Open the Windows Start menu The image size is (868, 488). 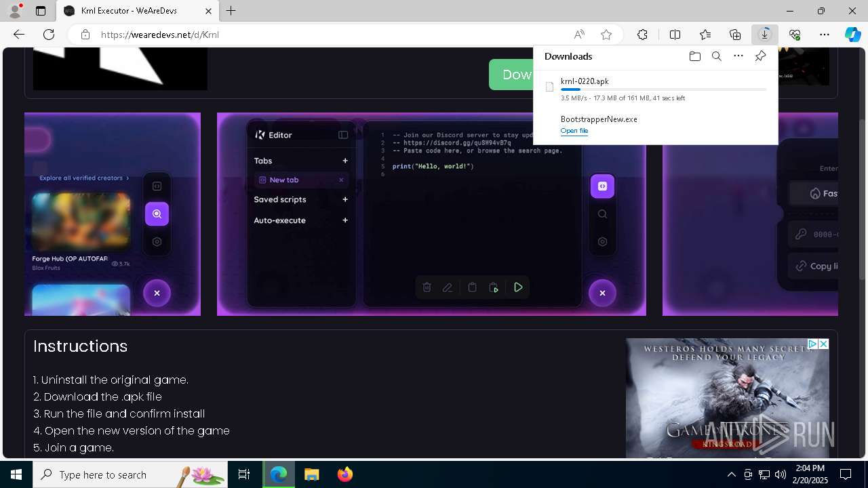[x=16, y=474]
